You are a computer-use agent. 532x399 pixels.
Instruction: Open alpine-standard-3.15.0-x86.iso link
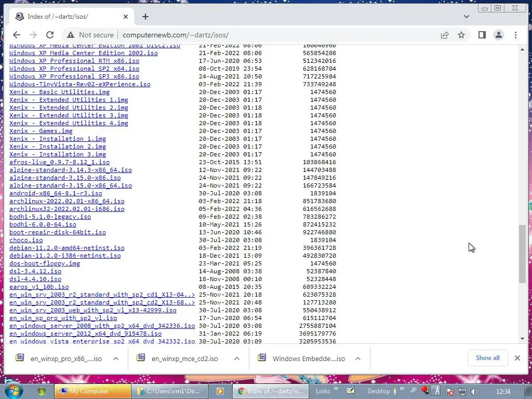(x=65, y=178)
